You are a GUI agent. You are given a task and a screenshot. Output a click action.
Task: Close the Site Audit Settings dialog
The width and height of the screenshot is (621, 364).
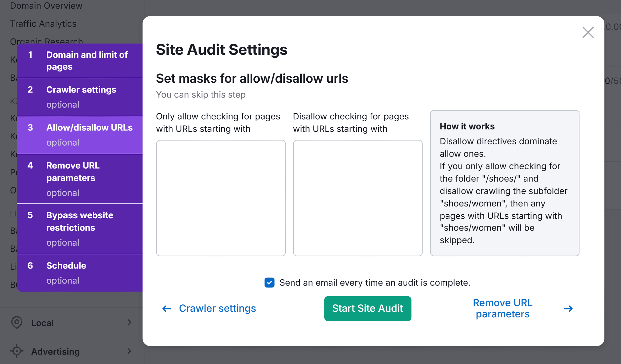coord(588,32)
